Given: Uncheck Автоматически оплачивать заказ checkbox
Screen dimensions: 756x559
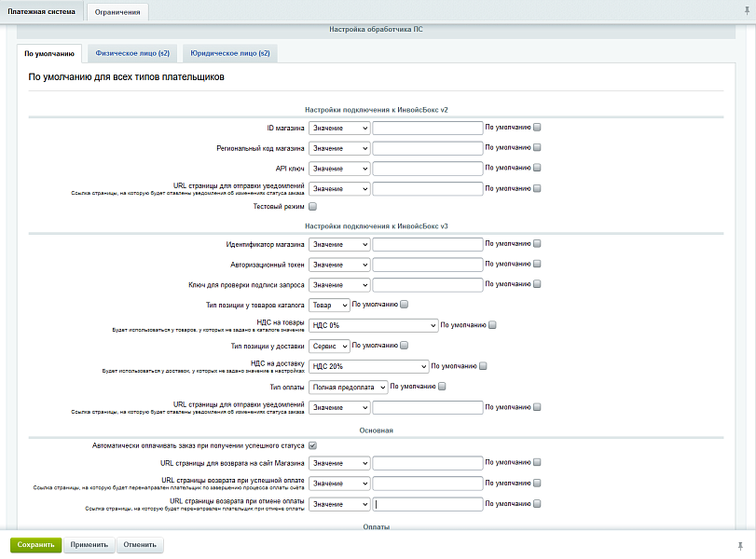Looking at the screenshot, I should [x=313, y=445].
